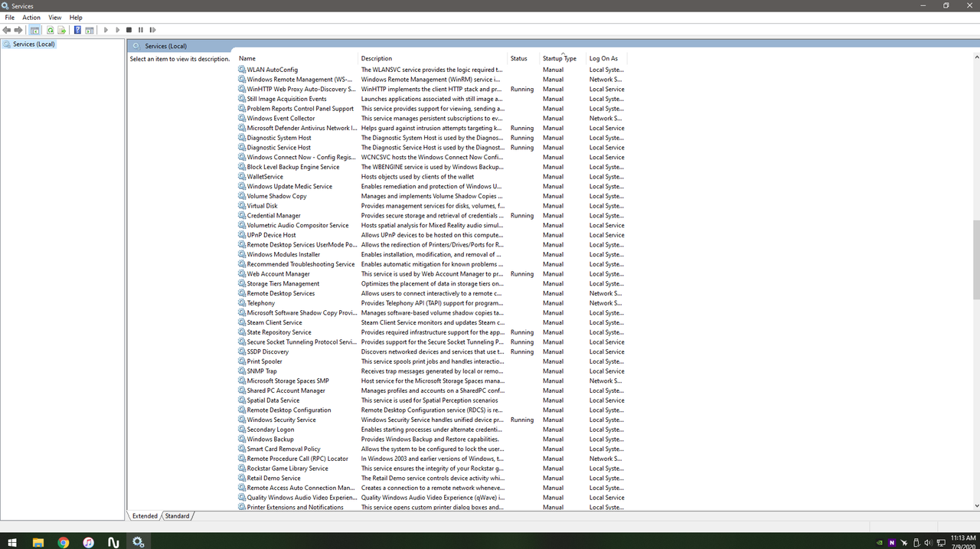Sort services by the Name column header

[x=298, y=58]
